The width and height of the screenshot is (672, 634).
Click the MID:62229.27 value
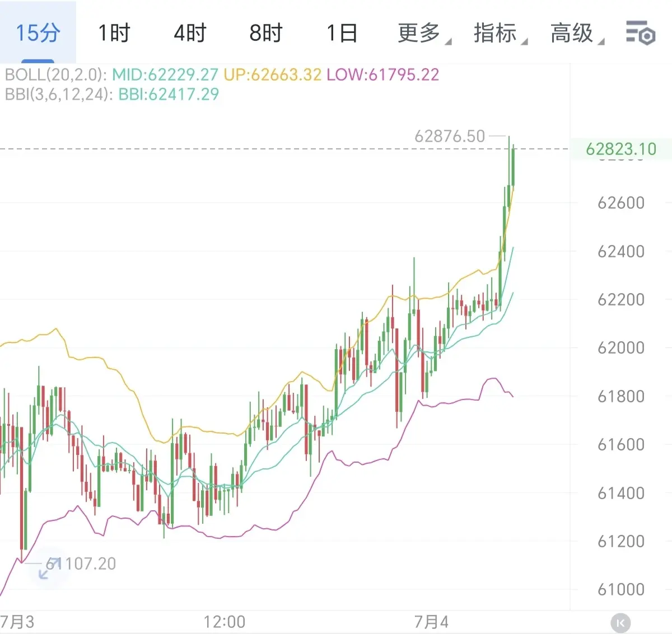165,74
